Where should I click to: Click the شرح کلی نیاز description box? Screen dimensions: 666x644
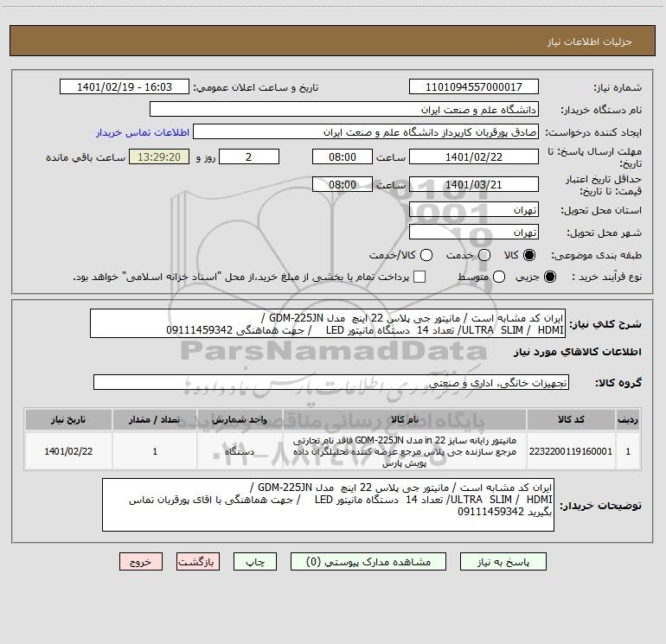(x=328, y=323)
